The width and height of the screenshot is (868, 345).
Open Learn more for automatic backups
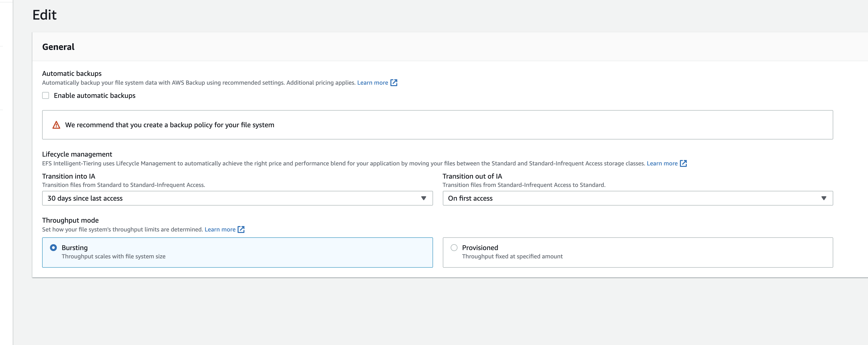[x=373, y=82]
